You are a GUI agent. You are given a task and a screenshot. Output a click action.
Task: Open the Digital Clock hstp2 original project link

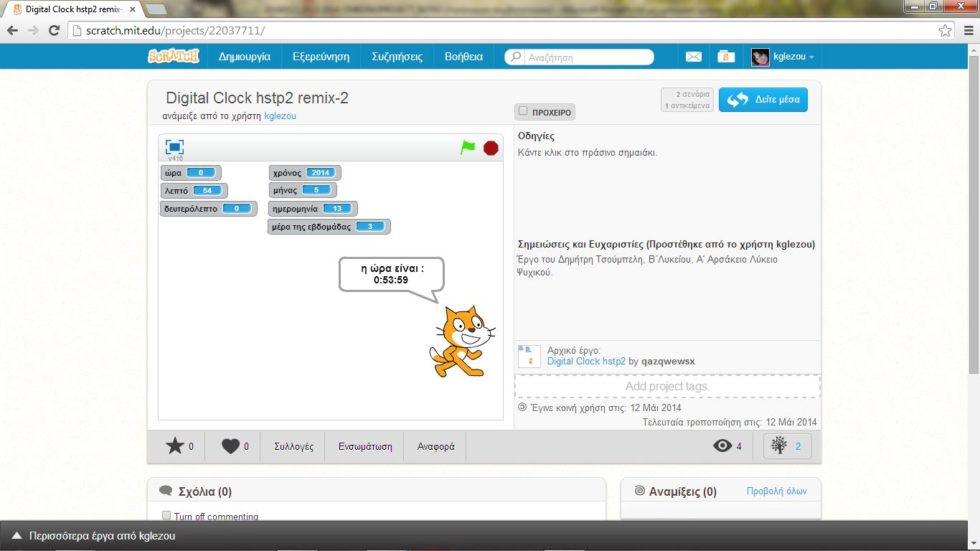(x=586, y=362)
